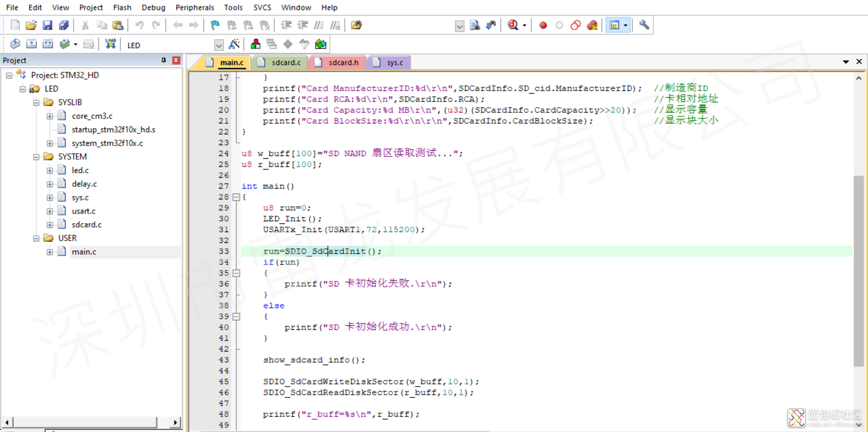Open Options for Target magic wand icon
The height and width of the screenshot is (432, 868).
pos(234,44)
